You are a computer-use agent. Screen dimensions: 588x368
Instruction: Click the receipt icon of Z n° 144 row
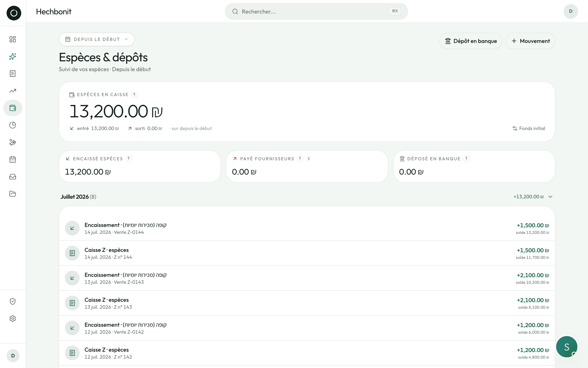coord(72,253)
